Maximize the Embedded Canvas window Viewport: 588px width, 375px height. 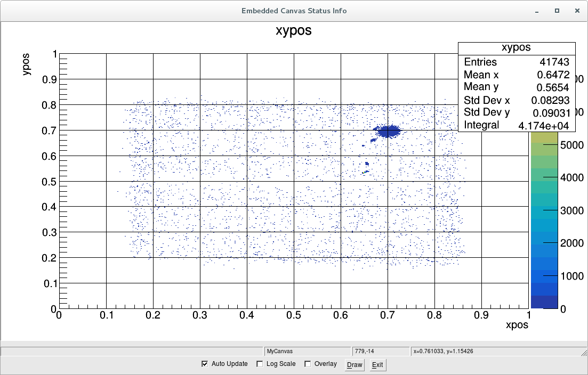(x=557, y=11)
